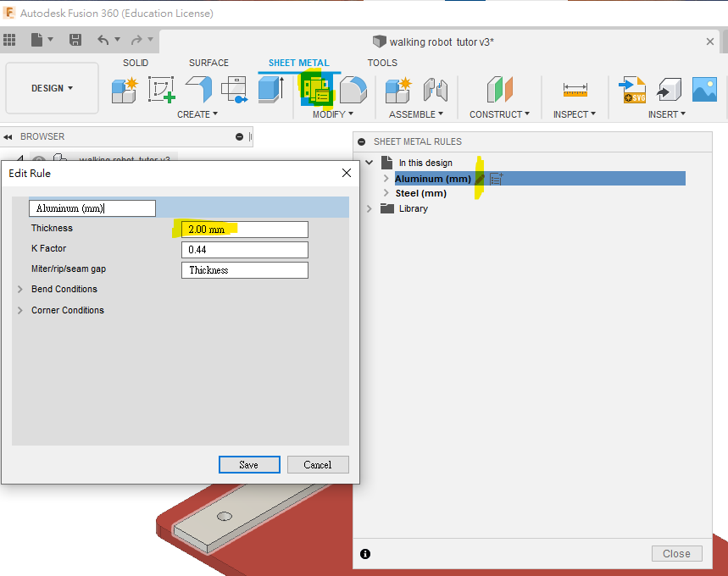Switch to the Surface tab
Image resolution: width=728 pixels, height=576 pixels.
point(208,63)
